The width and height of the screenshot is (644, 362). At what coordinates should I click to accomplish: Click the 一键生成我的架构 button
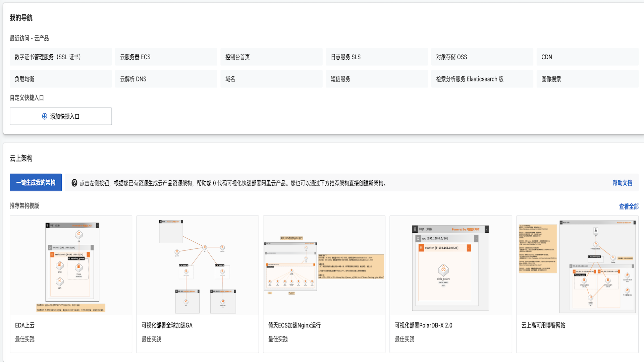click(x=36, y=182)
